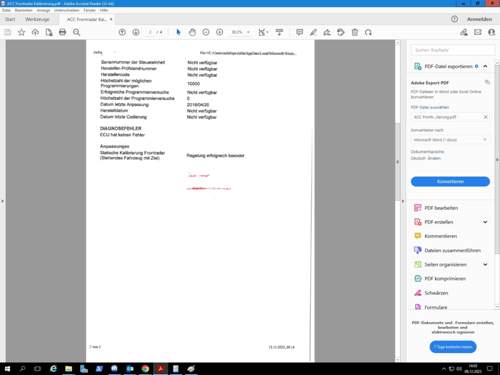Print the document with the printer icon

62,32
